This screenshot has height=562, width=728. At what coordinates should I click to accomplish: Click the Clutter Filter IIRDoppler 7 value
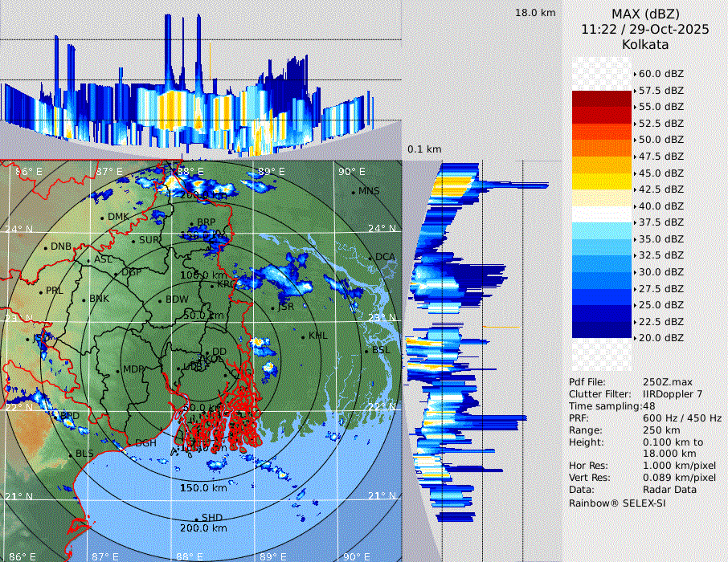point(673,394)
